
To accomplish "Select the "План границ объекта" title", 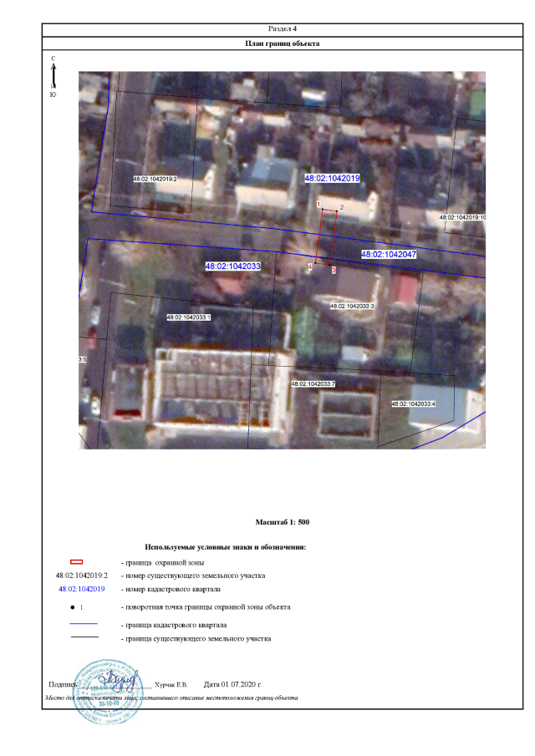I will (x=283, y=43).
